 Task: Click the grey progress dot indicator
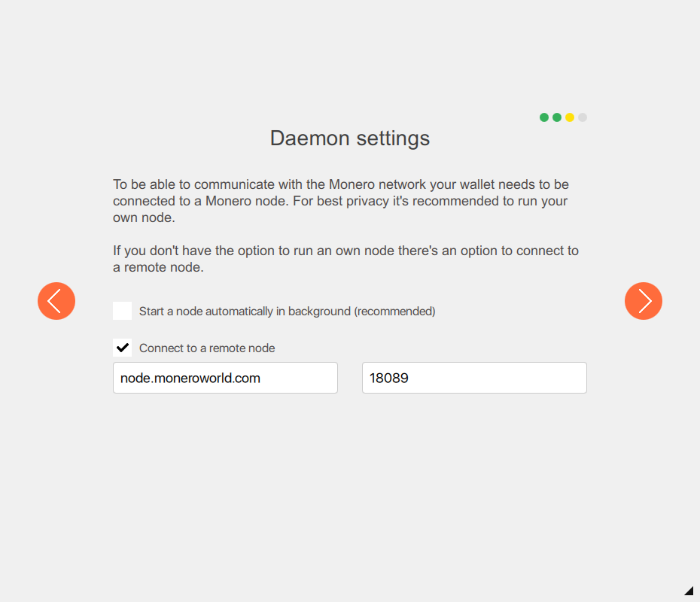click(x=583, y=117)
